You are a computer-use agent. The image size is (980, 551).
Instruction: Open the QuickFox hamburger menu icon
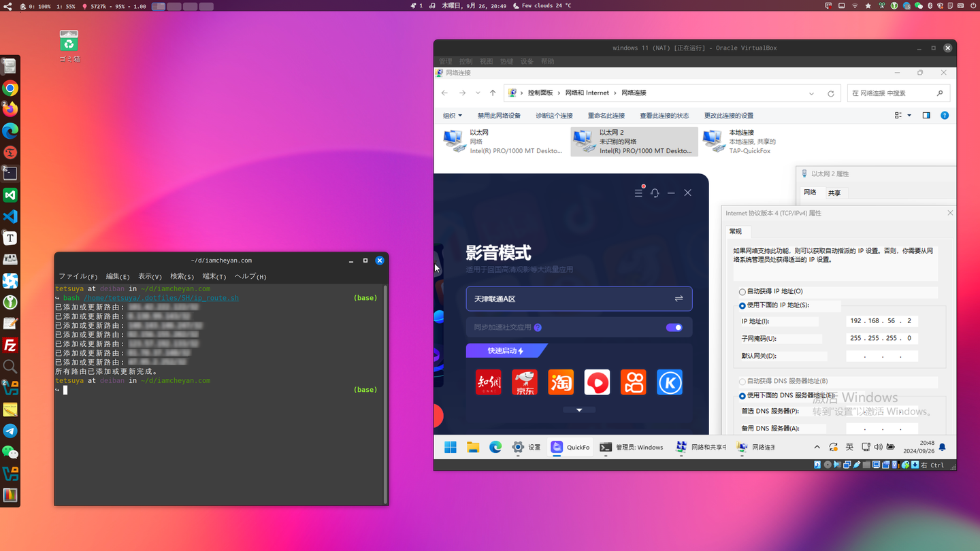pos(638,193)
